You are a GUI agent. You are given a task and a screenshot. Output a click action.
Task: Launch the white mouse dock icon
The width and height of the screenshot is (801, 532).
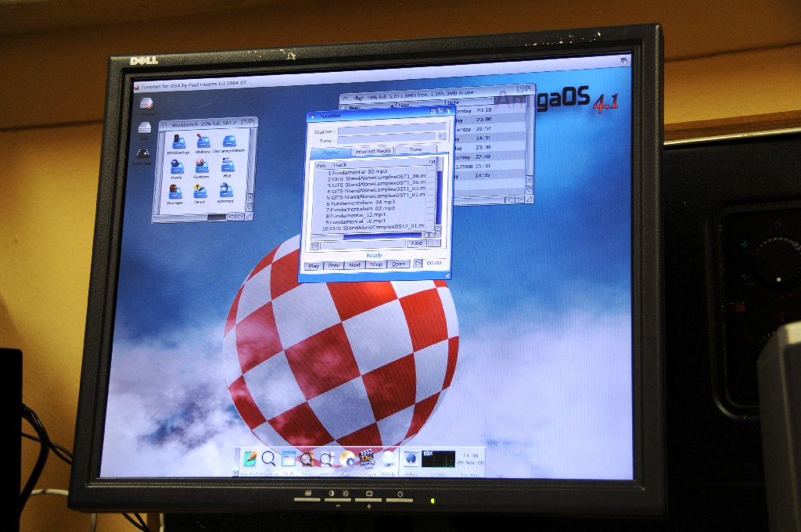coord(388,458)
